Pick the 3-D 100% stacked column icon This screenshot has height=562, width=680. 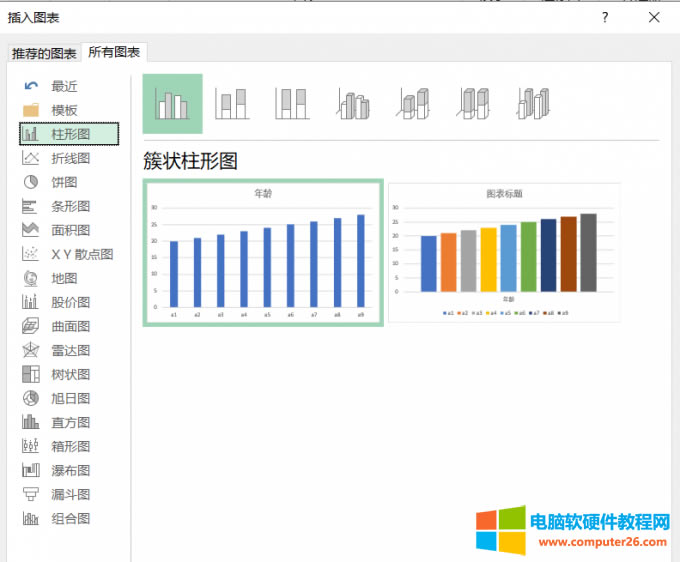click(x=473, y=104)
